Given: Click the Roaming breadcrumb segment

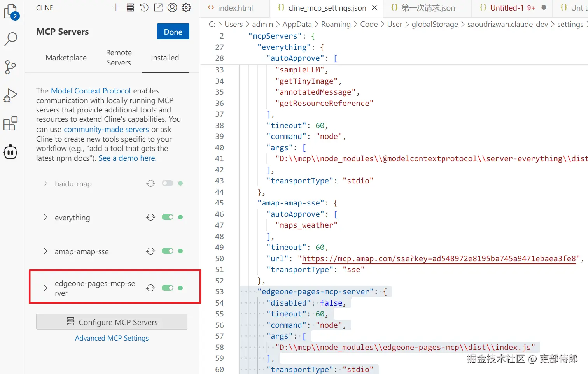Looking at the screenshot, I should (x=336, y=24).
